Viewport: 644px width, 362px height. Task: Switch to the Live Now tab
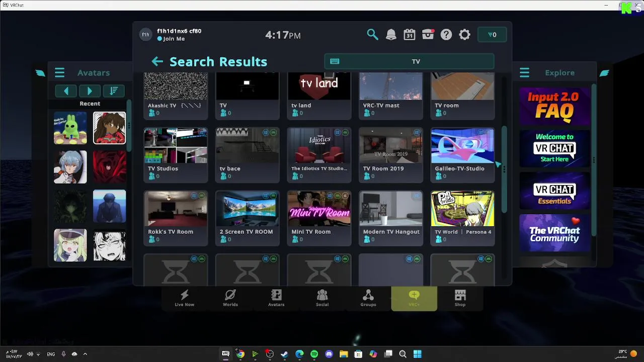184,298
